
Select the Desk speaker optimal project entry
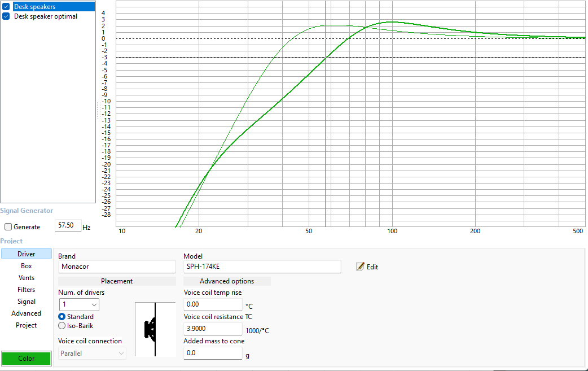(x=45, y=16)
